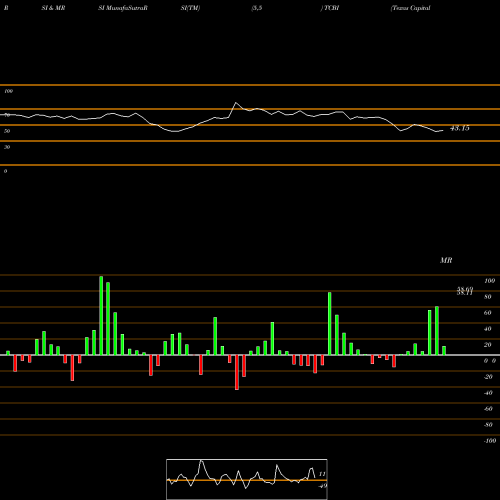Click the '(5,5' parameter text in header
500x500 pixels.
tap(257, 8)
